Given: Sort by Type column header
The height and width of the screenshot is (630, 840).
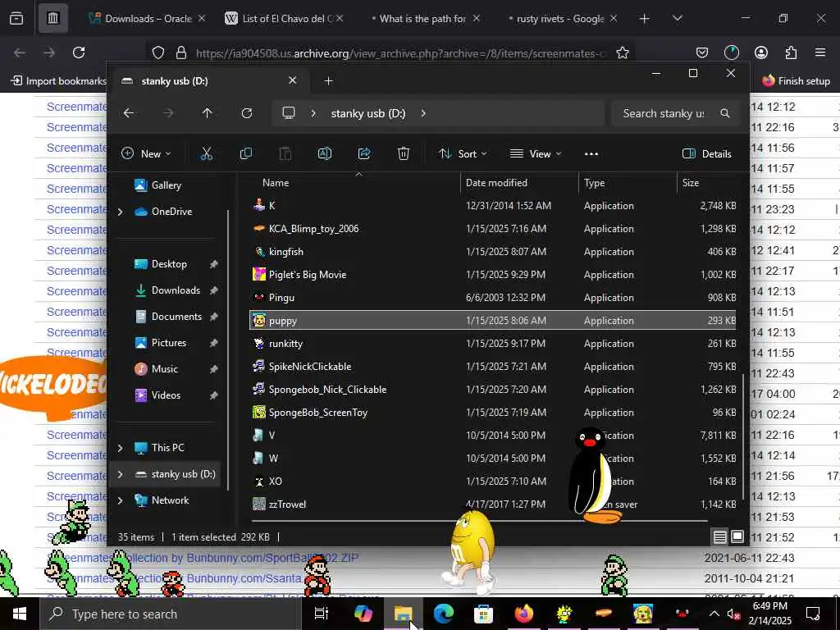Looking at the screenshot, I should pos(594,183).
